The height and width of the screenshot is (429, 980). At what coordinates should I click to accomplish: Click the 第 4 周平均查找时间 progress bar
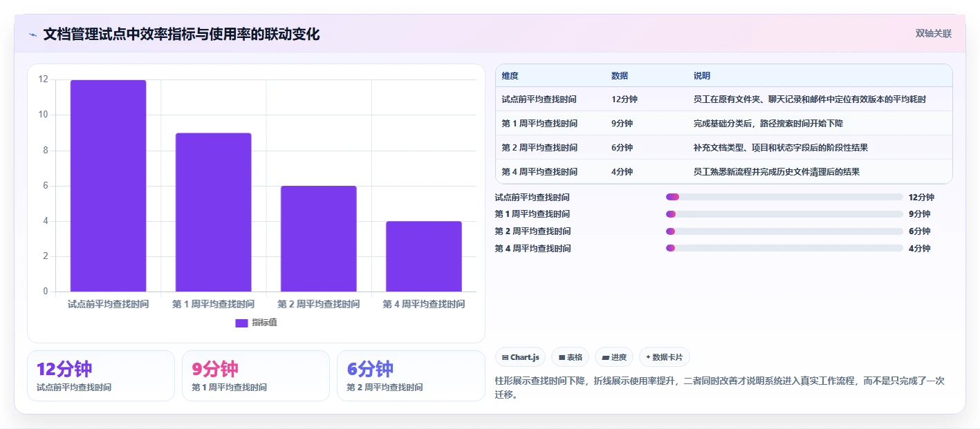[784, 248]
